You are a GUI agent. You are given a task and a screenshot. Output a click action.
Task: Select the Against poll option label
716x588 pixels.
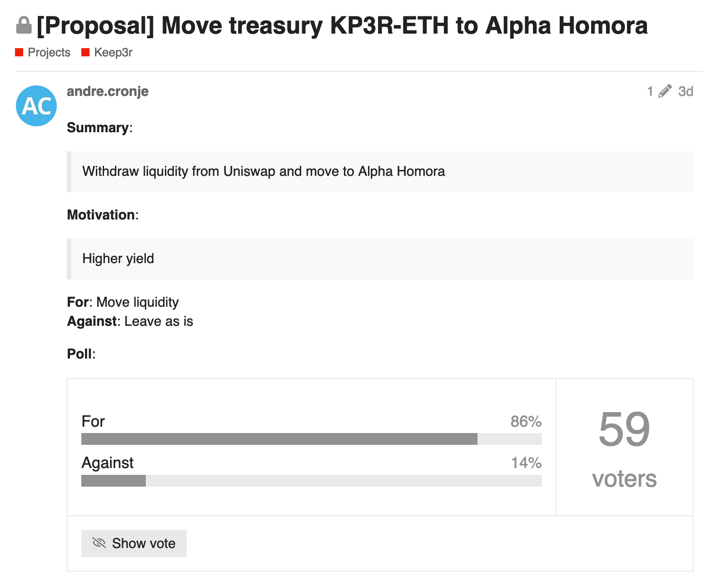(x=108, y=463)
